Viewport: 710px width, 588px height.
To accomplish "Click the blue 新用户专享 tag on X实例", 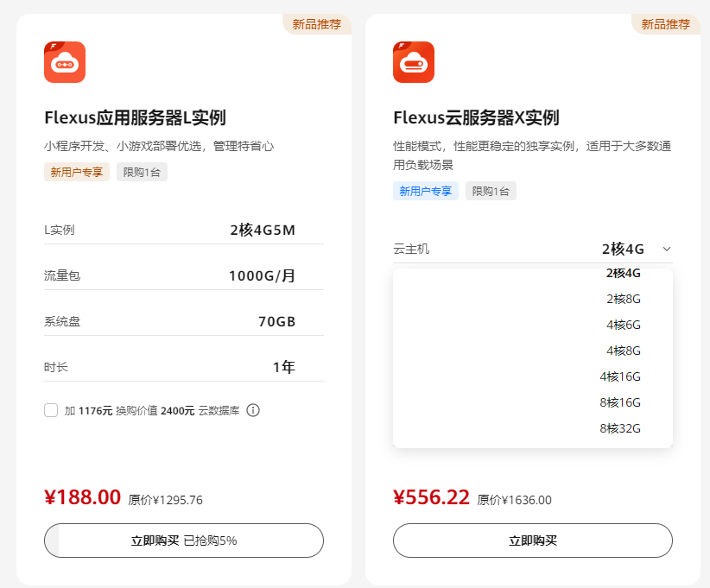I will coord(426,191).
